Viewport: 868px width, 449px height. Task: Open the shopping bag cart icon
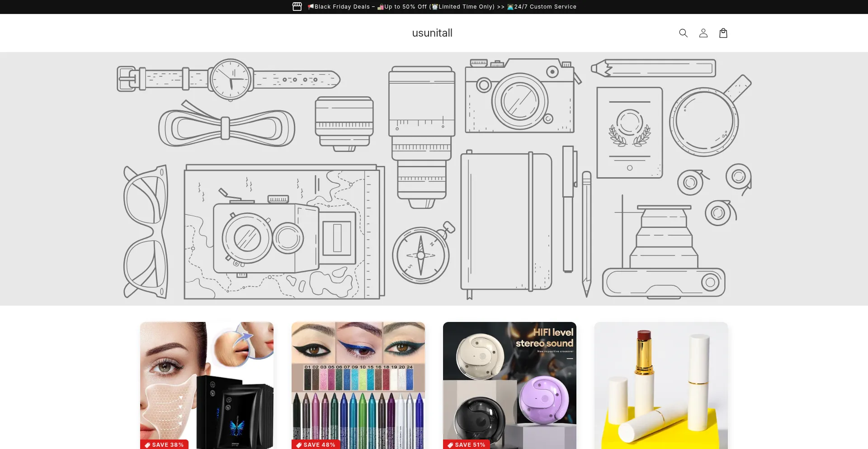point(723,33)
